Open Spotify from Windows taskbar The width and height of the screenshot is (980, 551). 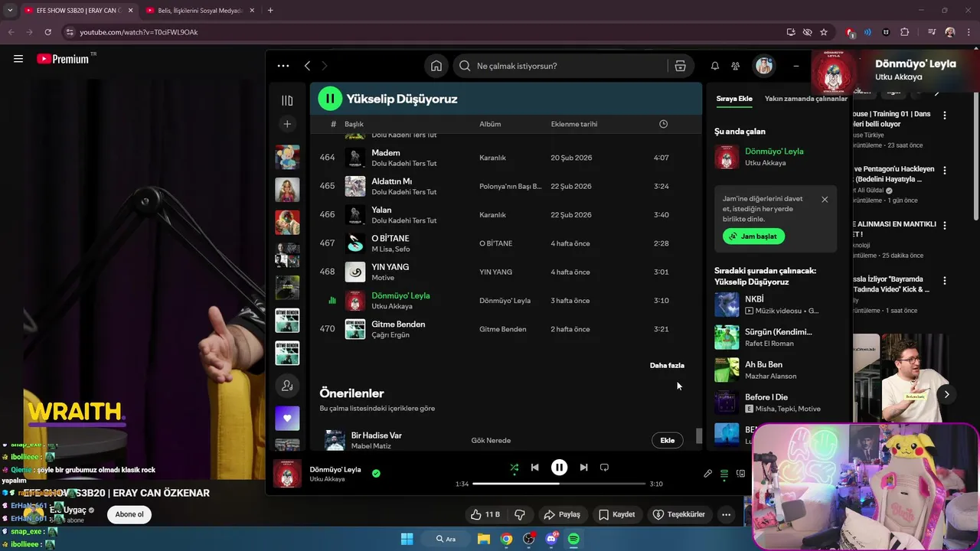point(573,539)
